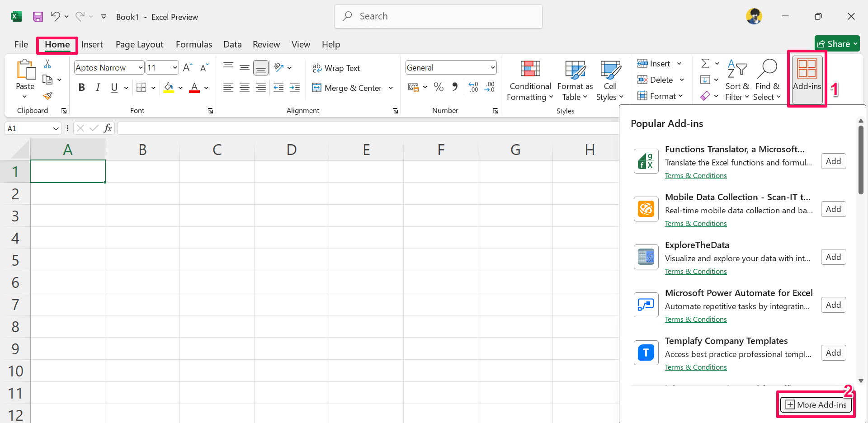Switch to the Data tab
868x423 pixels.
232,44
